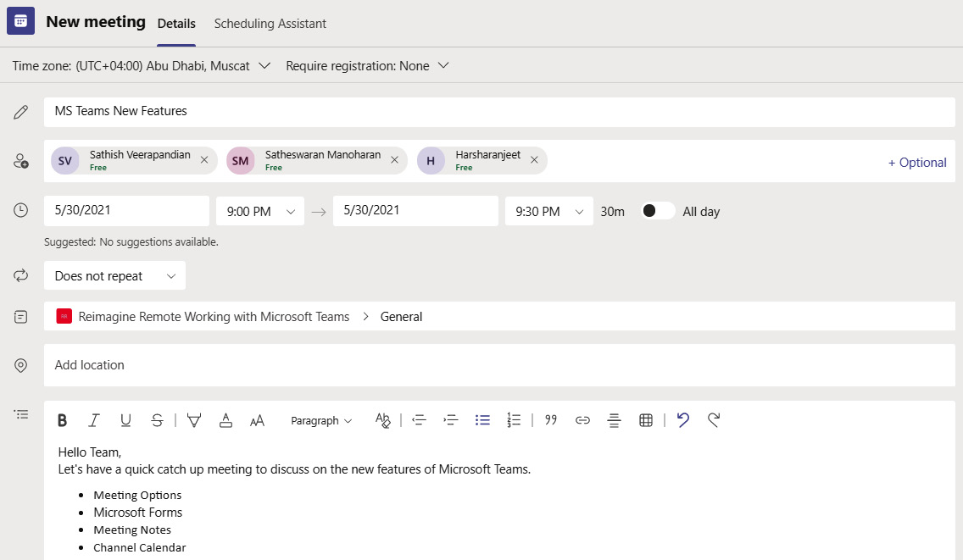The image size is (963, 560).
Task: Click the Microsoft Forms bullet item
Action: tap(137, 512)
